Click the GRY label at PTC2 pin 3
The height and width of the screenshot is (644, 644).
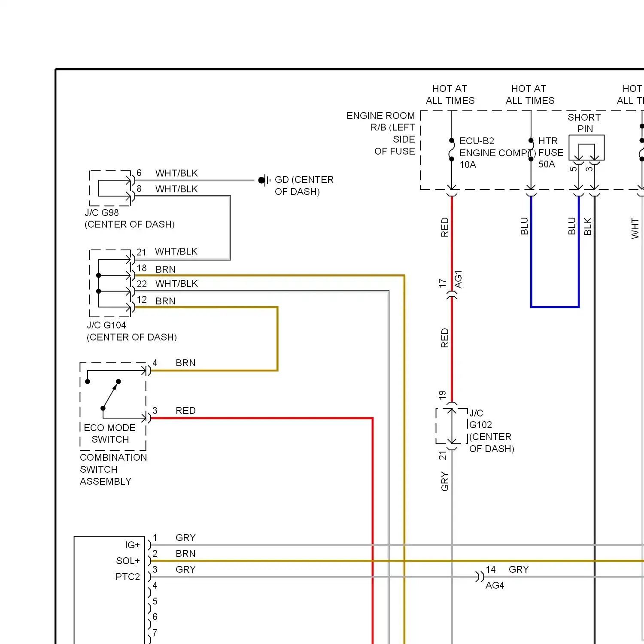point(185,569)
